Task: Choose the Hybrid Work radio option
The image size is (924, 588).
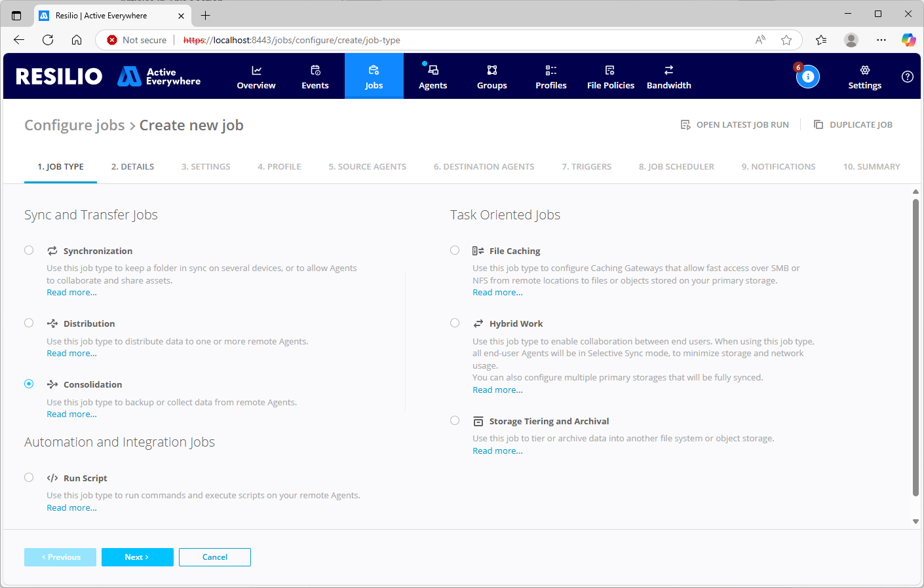Action: pos(455,323)
